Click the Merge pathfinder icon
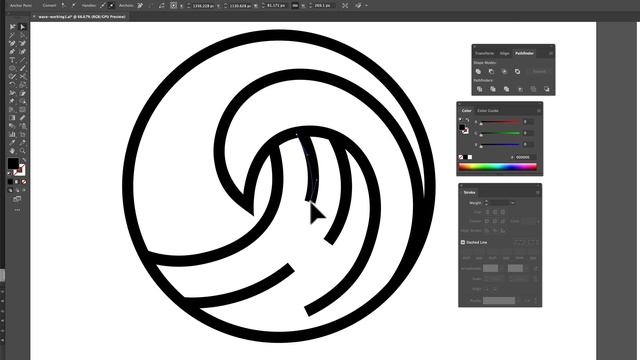This screenshot has height=360, width=640. tap(507, 89)
